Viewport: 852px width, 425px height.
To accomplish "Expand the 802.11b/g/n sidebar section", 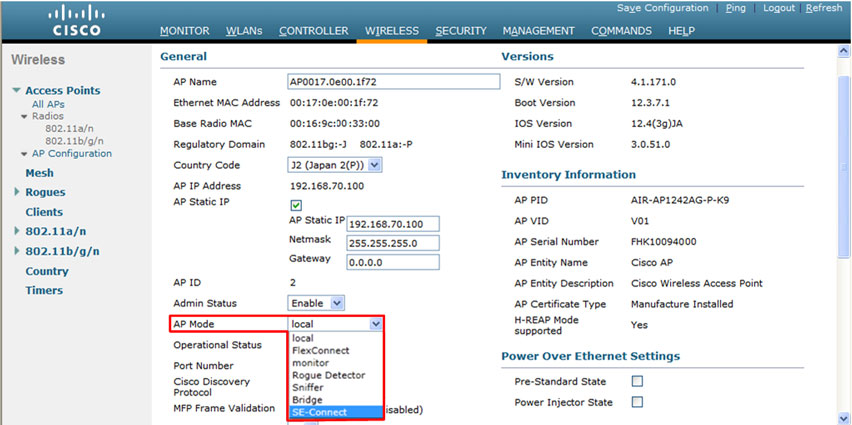I will 17,252.
